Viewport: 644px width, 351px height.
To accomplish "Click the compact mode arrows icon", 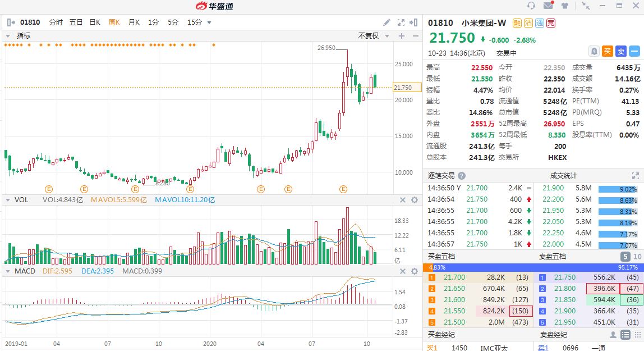I will (586, 6).
